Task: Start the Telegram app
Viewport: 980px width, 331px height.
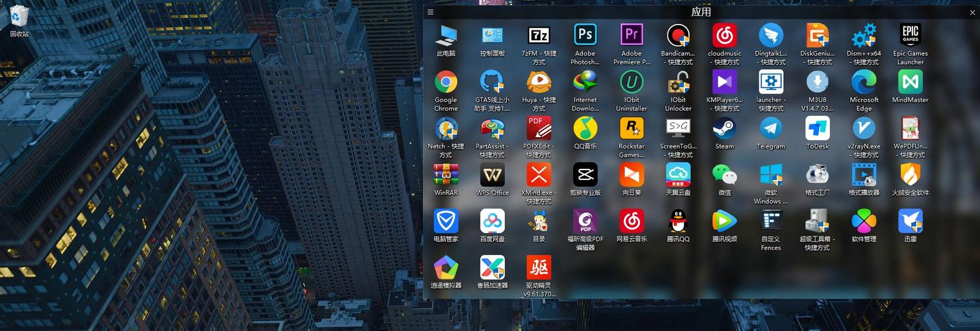Action: click(771, 128)
